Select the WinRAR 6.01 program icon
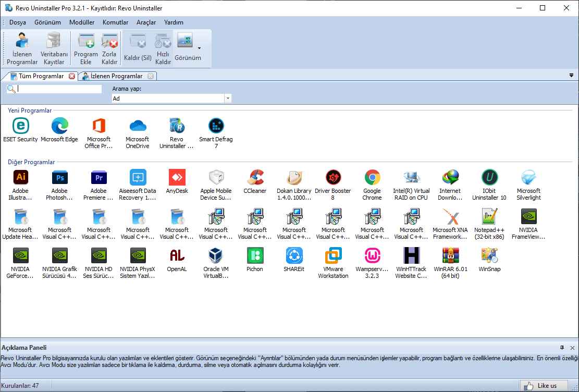Screen dimensions: 579x392 pos(450,256)
